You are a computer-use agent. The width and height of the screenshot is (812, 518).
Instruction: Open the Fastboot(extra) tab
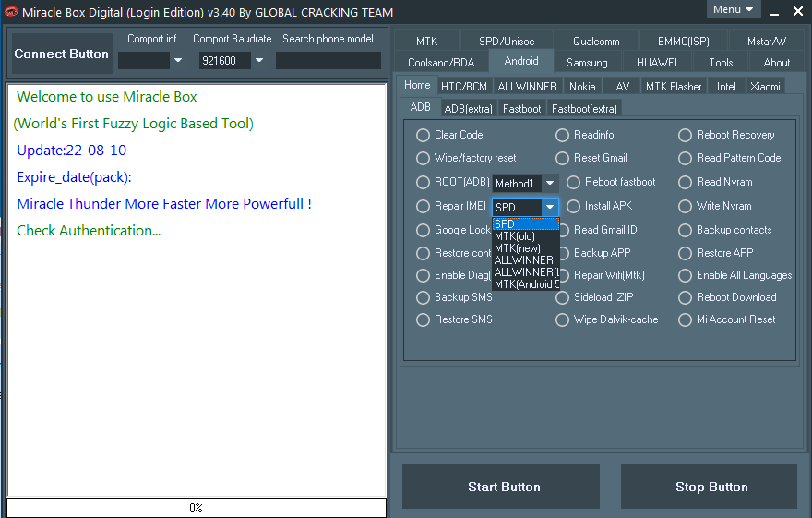(584, 109)
